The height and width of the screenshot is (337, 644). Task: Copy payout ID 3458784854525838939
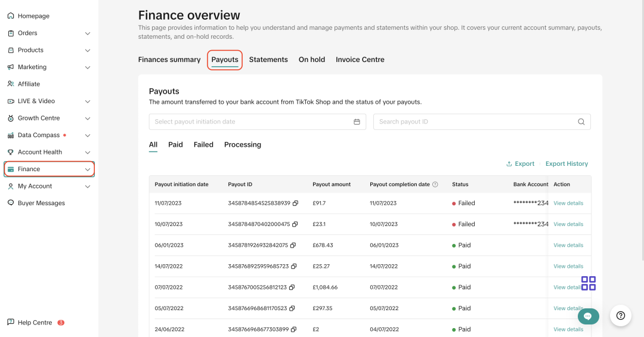pyautogui.click(x=295, y=203)
